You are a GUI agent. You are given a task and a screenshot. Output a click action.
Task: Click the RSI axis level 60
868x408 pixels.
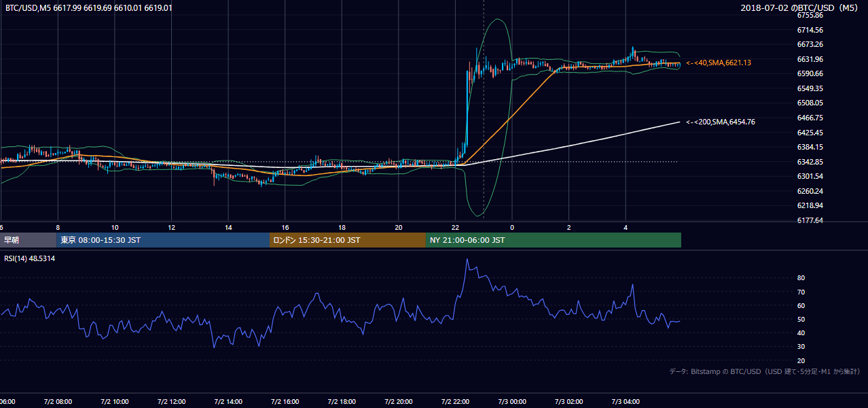tap(801, 305)
